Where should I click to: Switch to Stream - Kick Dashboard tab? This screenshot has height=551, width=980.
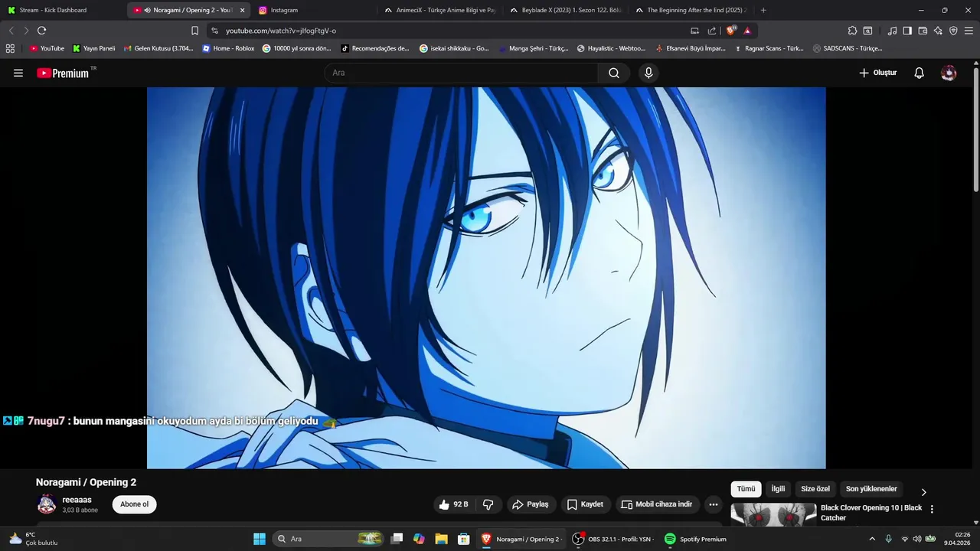click(x=63, y=10)
